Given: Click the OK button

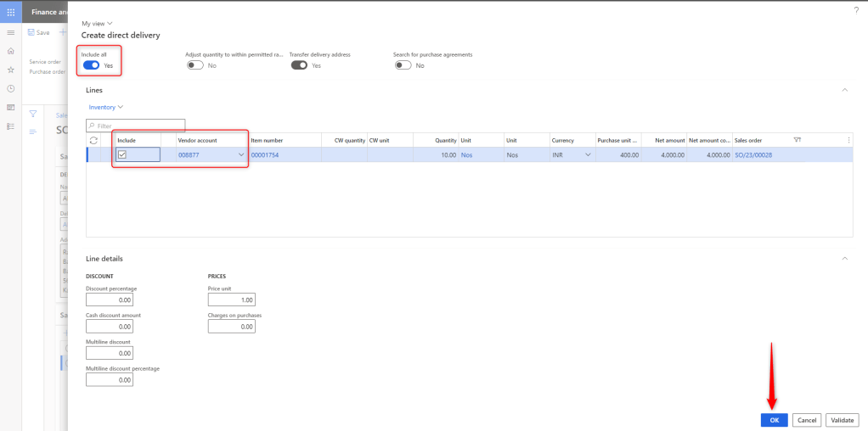Looking at the screenshot, I should click(774, 420).
